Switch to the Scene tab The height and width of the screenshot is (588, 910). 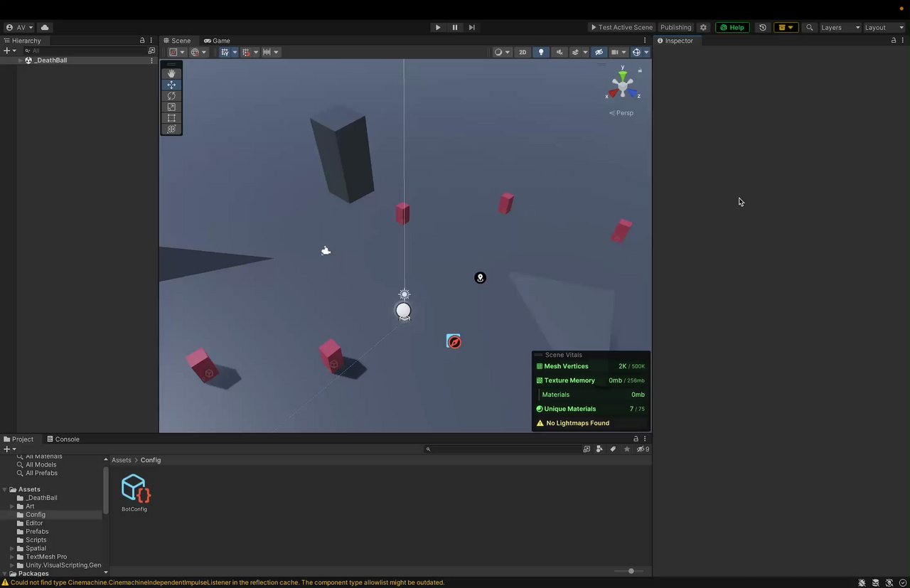[177, 41]
